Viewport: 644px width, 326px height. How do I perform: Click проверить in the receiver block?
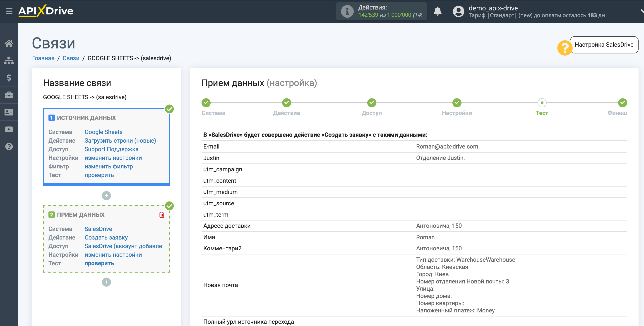pos(99,264)
